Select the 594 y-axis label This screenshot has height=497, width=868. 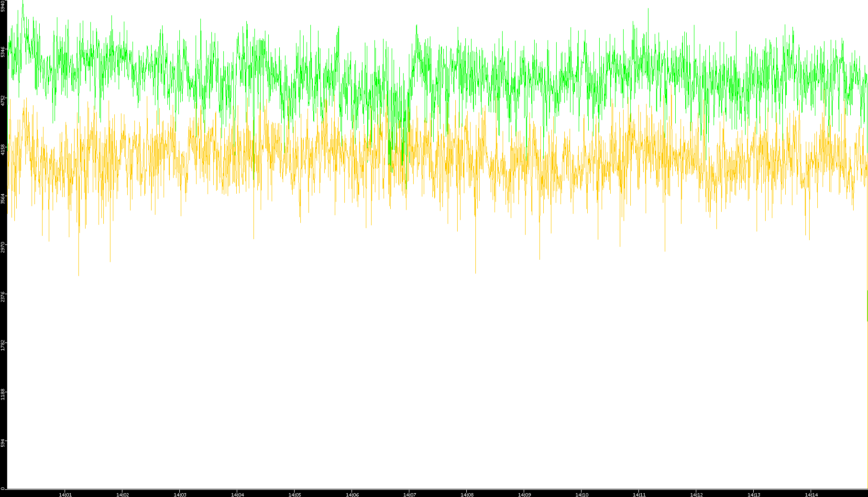pos(3,442)
